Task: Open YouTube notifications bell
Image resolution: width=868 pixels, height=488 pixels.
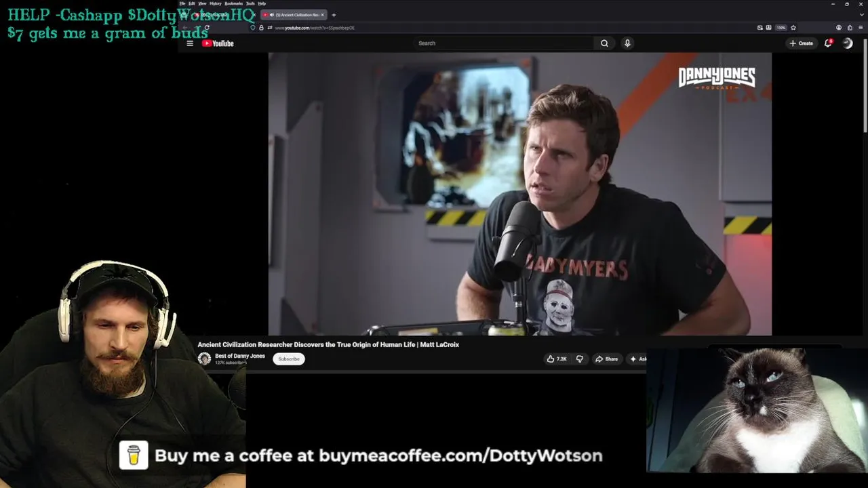Action: point(828,43)
